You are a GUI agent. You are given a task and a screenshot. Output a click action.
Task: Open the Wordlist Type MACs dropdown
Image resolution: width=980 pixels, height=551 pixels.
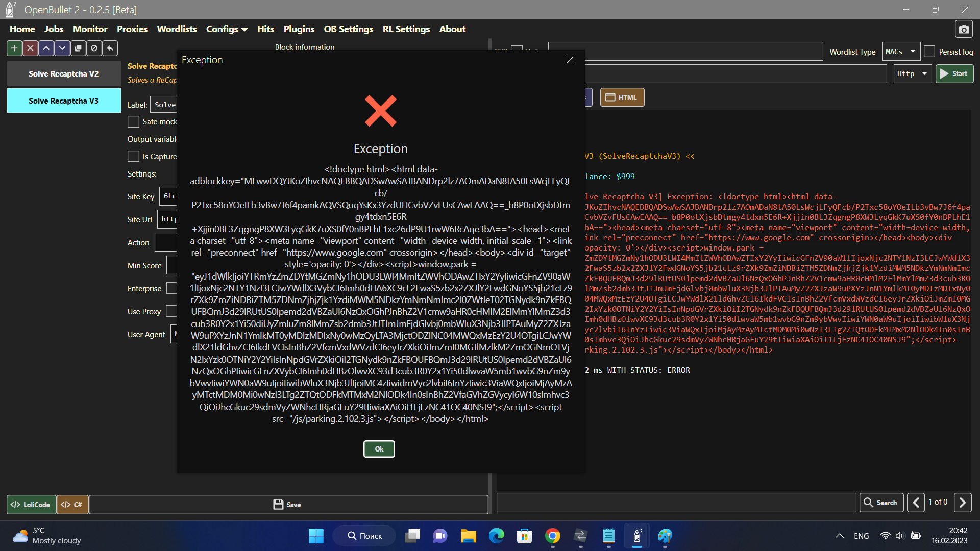click(x=901, y=52)
